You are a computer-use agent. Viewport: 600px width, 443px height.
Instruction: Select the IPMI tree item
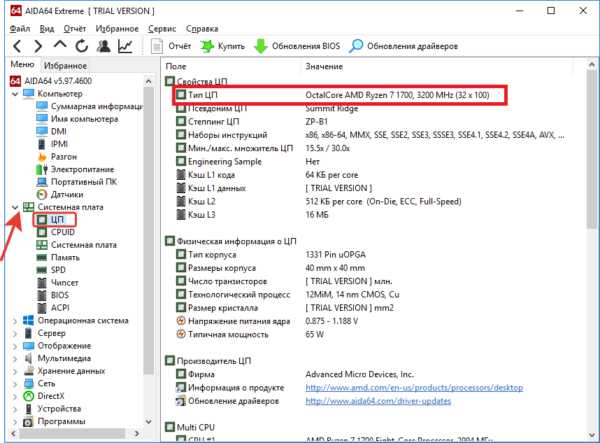tap(52, 144)
